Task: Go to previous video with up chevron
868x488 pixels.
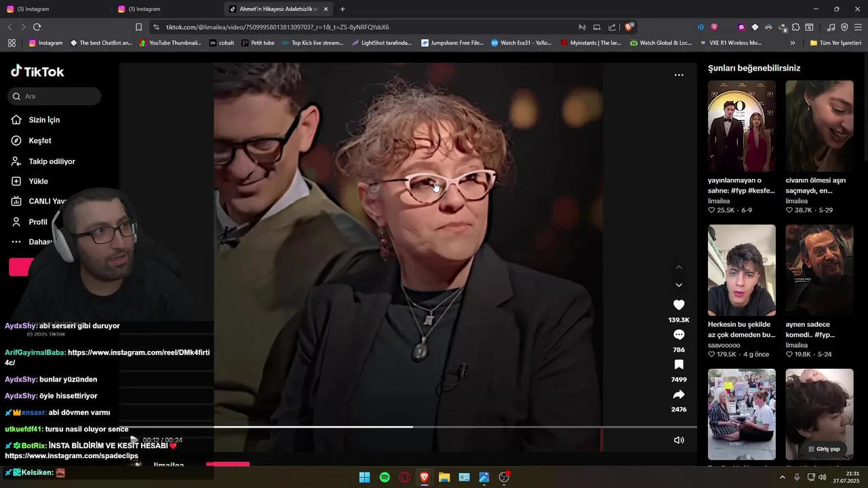Action: 679,267
